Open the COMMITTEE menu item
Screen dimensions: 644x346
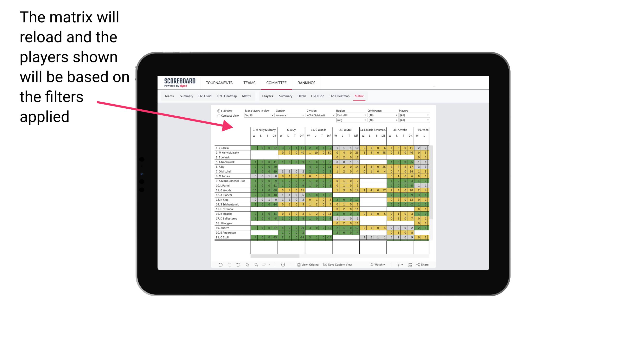tap(276, 82)
